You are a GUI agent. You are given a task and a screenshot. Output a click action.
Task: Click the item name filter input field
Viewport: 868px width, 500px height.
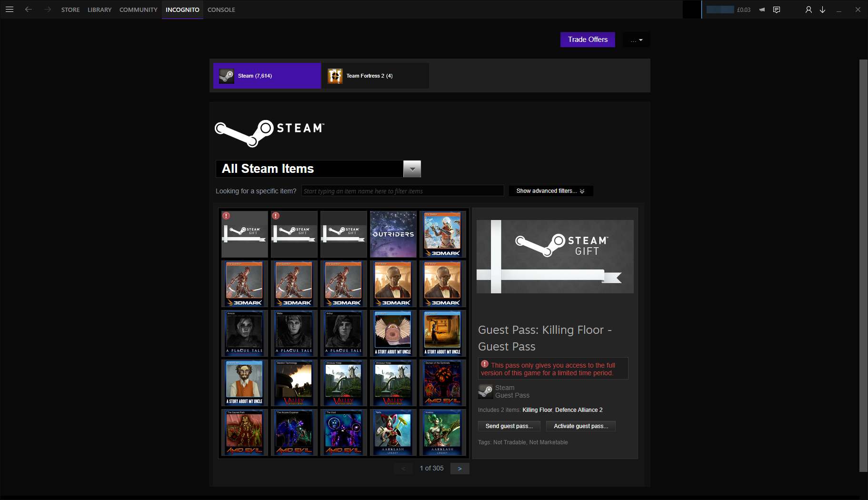click(x=402, y=190)
